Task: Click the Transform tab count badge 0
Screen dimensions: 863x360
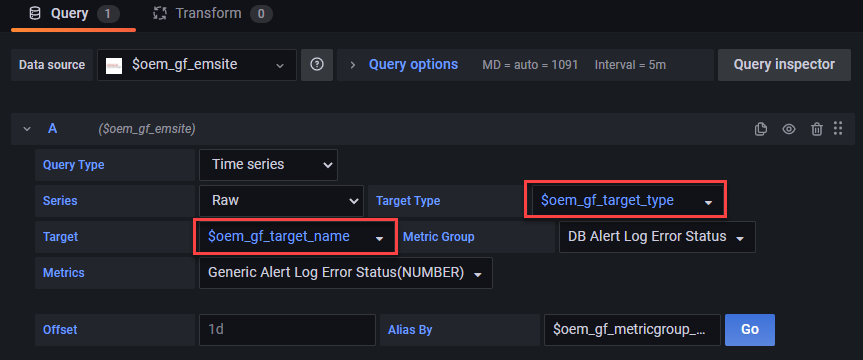Action: click(x=261, y=14)
